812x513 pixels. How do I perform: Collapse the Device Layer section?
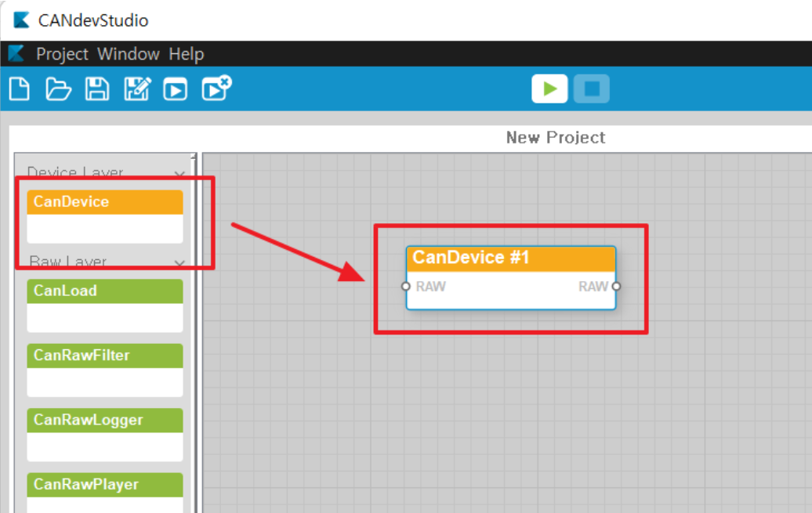179,174
